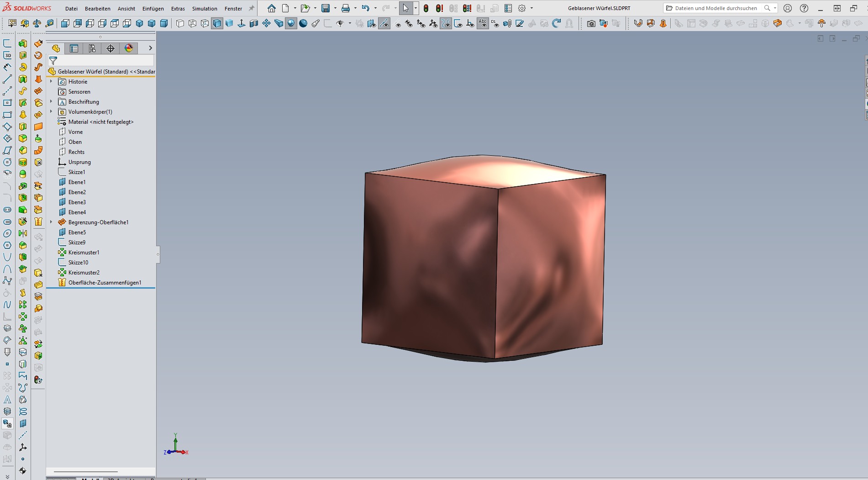Open the Ansicht menu
868x480 pixels.
tap(126, 9)
